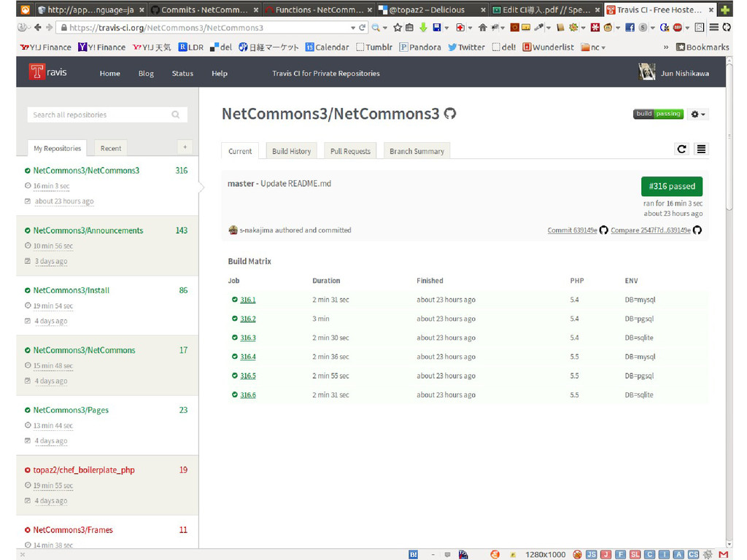Open the address bar history dropdown arrow

coord(353,28)
